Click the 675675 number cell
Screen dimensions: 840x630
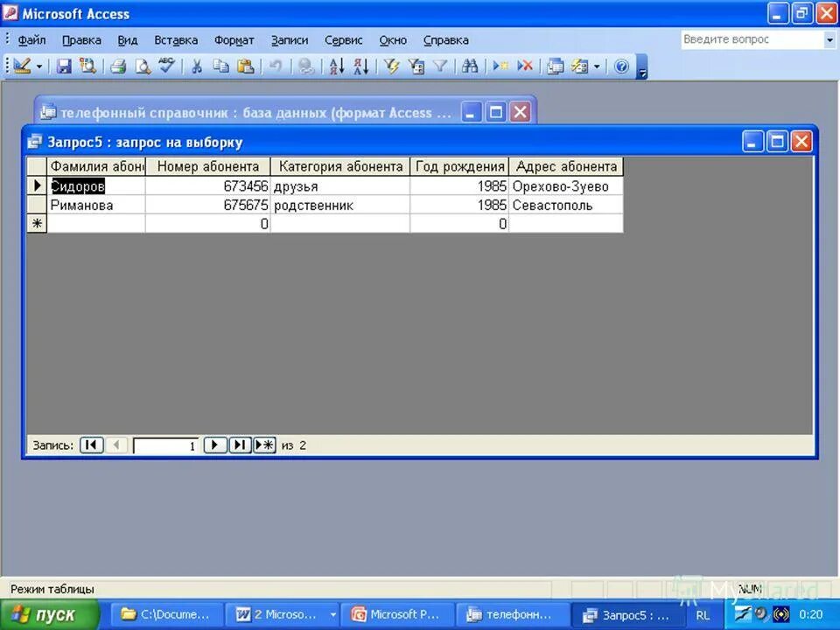click(208, 205)
